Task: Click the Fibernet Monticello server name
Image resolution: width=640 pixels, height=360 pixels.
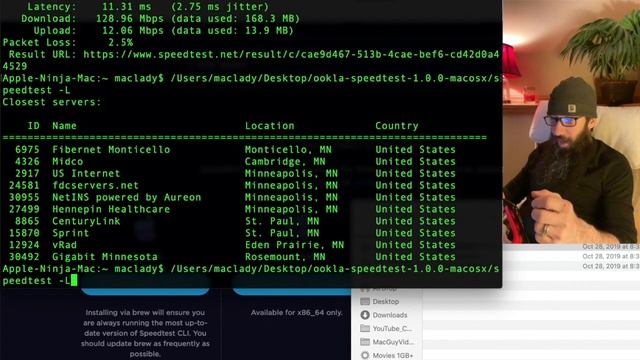Action: [111, 150]
